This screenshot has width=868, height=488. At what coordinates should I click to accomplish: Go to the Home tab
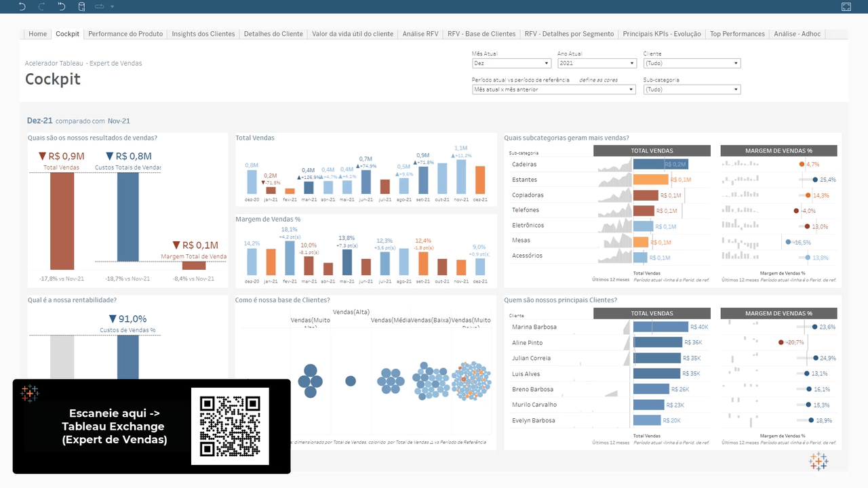(38, 34)
